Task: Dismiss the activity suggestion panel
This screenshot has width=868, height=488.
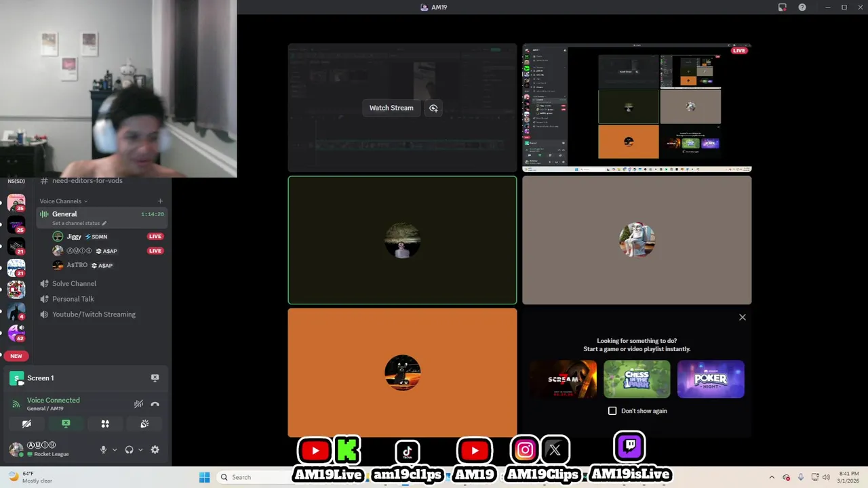Action: pos(743,317)
